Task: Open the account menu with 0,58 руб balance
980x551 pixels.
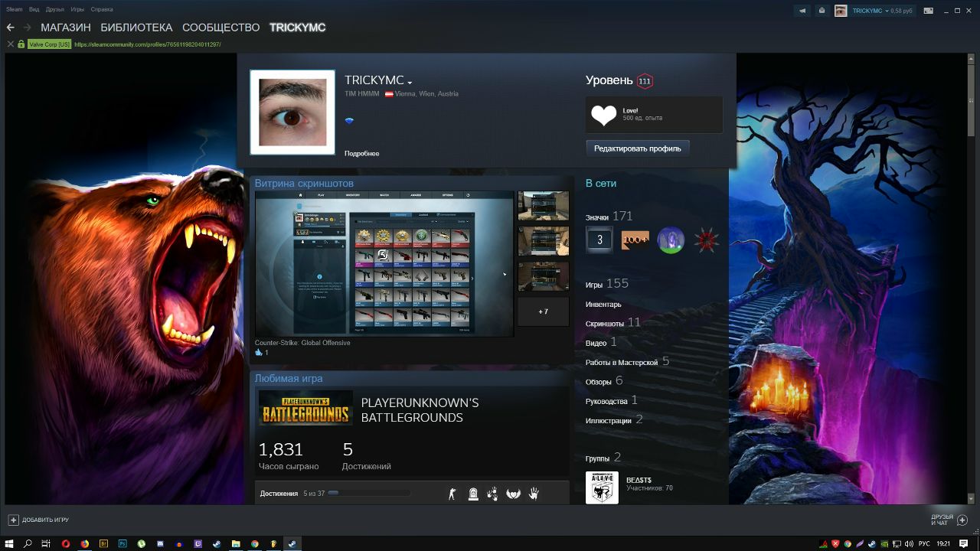Action: click(x=881, y=11)
